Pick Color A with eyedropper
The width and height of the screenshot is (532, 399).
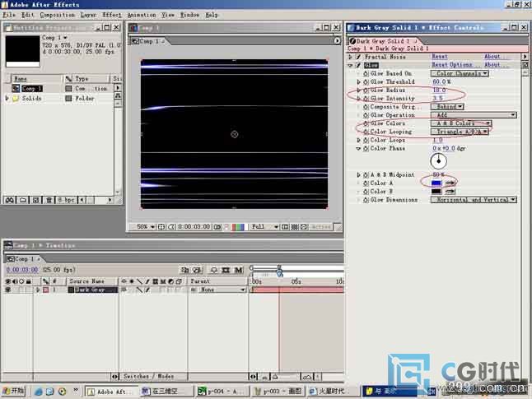tap(450, 183)
